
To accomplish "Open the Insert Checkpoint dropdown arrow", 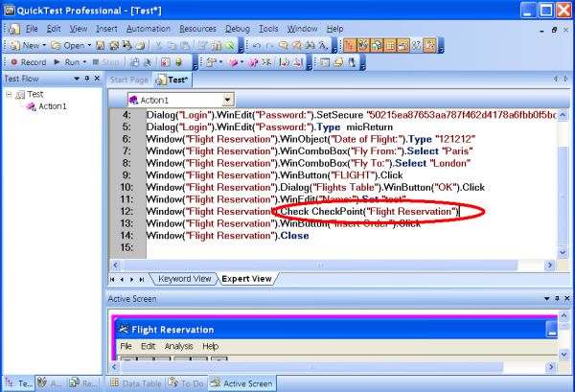I will point(220,62).
